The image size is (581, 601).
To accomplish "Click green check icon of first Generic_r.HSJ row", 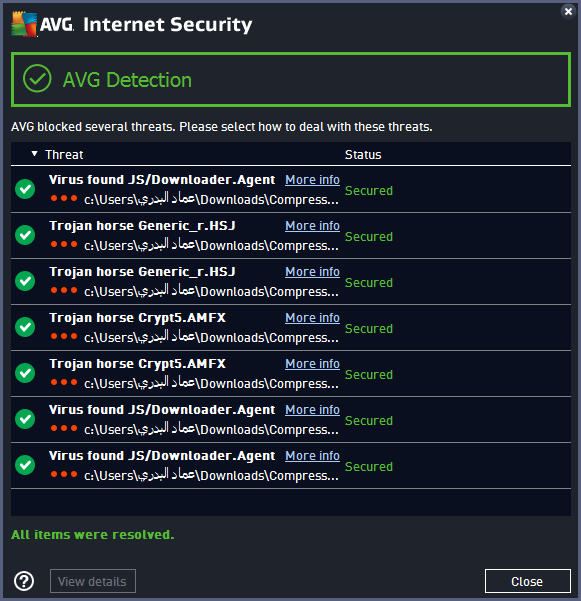I will coord(25,235).
